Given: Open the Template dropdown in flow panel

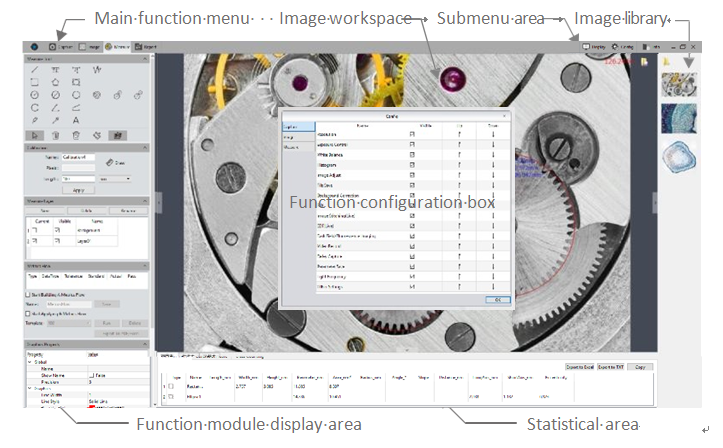Looking at the screenshot, I should [69, 323].
